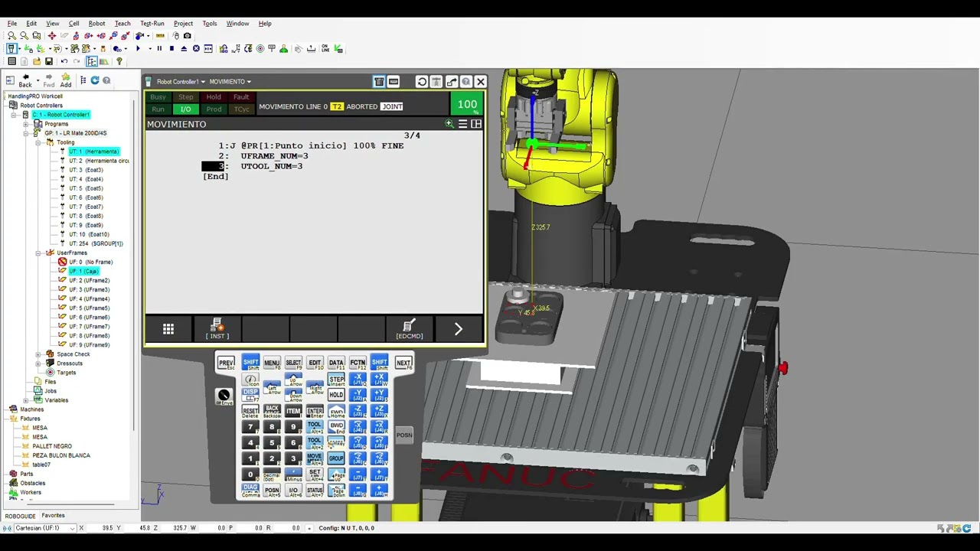
Task: Click the RESET key on pendant
Action: [250, 412]
